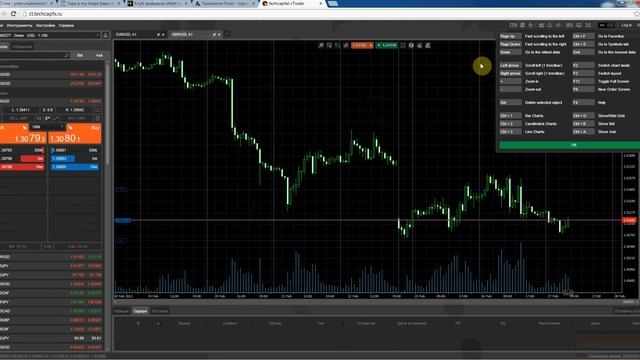Toggle the dark/light theme switch in top bar
This screenshot has height=360, width=640.
tap(606, 25)
